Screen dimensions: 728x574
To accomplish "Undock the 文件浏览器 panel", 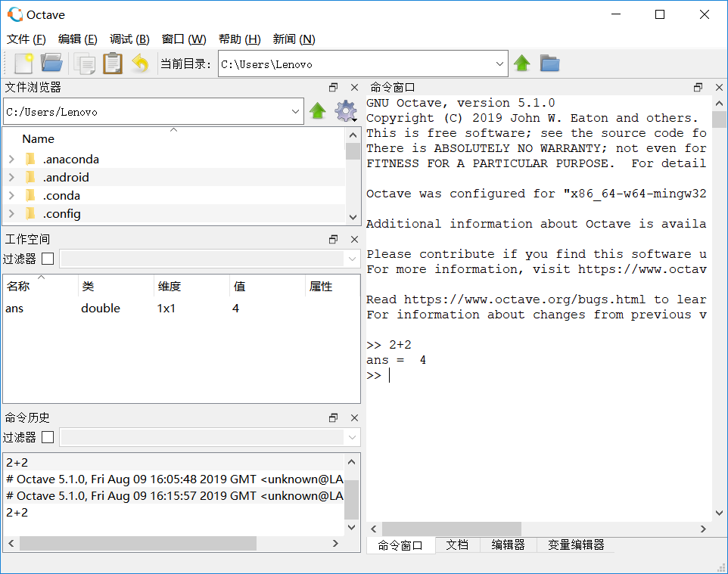I will [x=333, y=87].
